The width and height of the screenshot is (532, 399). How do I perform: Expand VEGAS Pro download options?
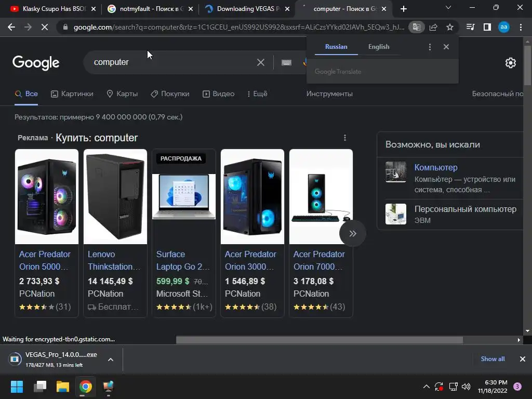click(x=111, y=360)
